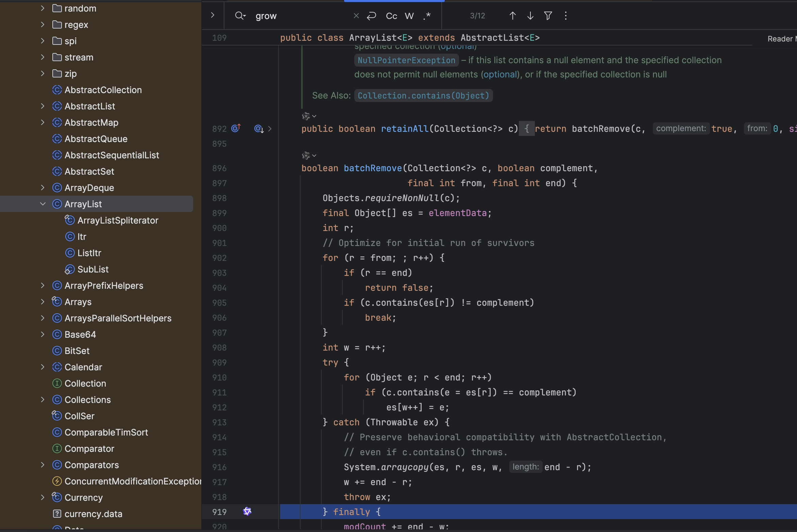The width and height of the screenshot is (797, 532).
Task: Open search history magnifier icon
Action: click(x=240, y=16)
